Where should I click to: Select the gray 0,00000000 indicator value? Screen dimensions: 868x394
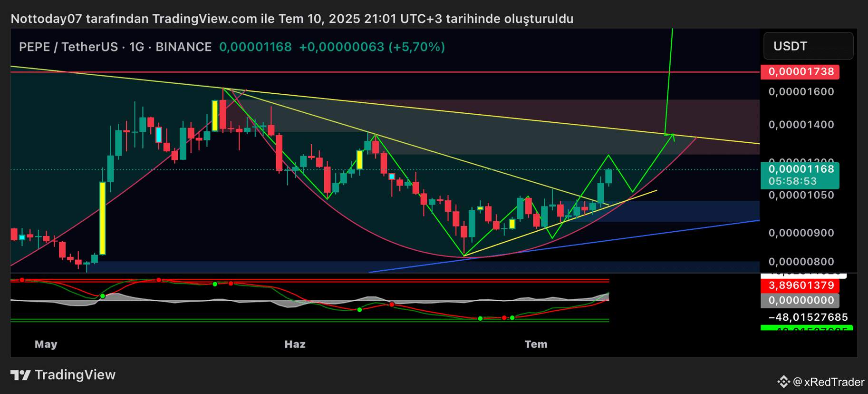pyautogui.click(x=800, y=300)
